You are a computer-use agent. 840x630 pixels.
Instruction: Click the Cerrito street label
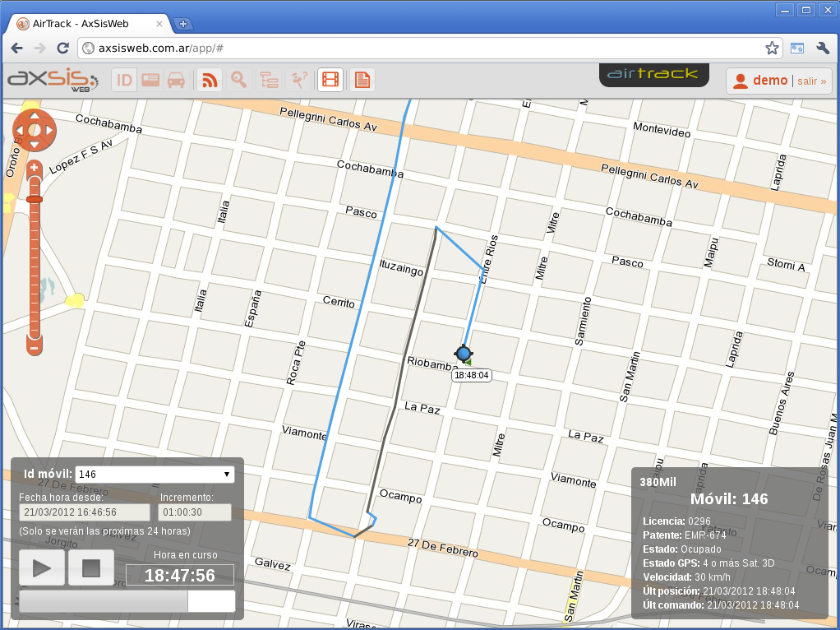point(339,302)
